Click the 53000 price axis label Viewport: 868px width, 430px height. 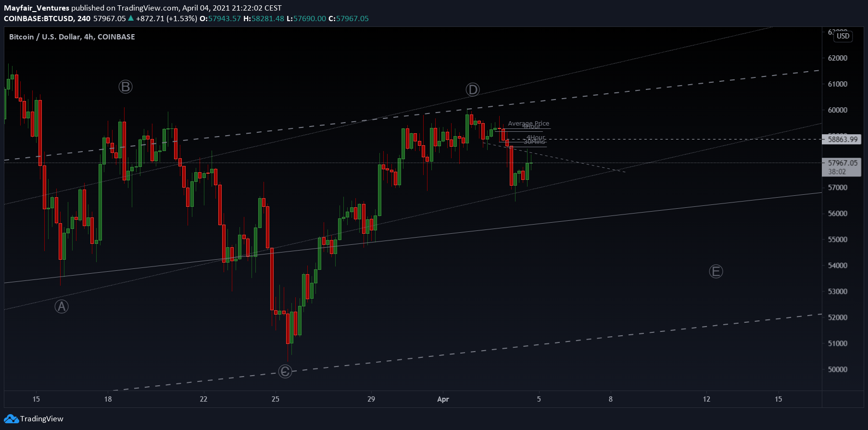(x=838, y=291)
